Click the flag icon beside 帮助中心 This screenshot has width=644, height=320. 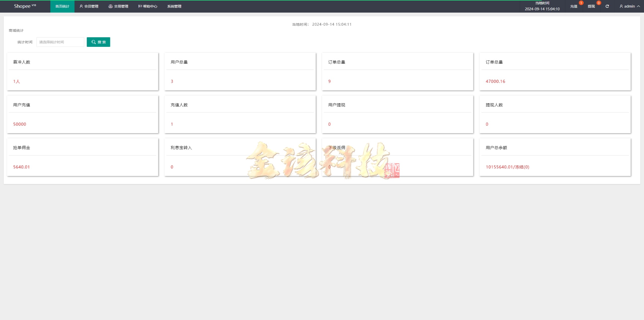pyautogui.click(x=140, y=6)
